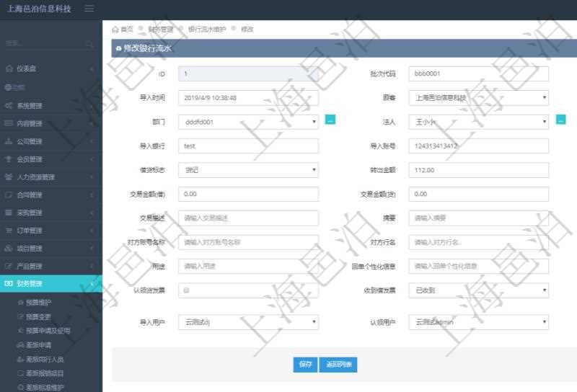Click the sidebar search box
This screenshot has width=577, height=392.
[46, 44]
